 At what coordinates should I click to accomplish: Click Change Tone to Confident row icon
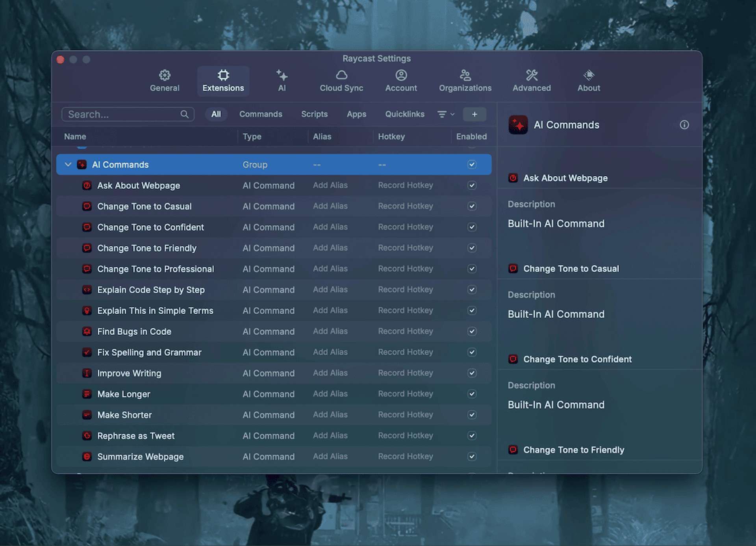click(x=87, y=227)
